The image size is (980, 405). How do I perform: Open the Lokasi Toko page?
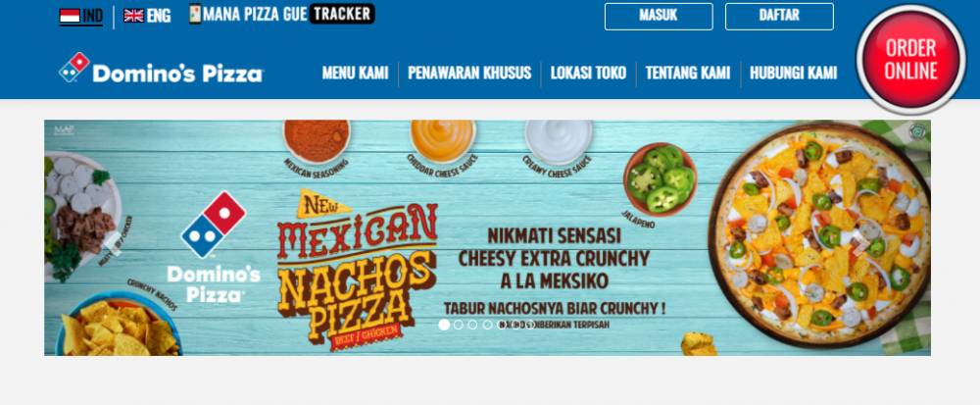pos(588,73)
